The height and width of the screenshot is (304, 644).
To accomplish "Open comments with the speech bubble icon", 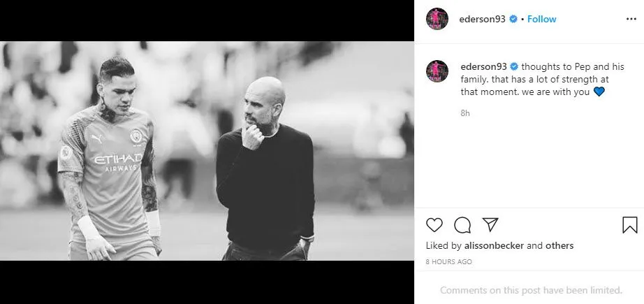I will 462,225.
